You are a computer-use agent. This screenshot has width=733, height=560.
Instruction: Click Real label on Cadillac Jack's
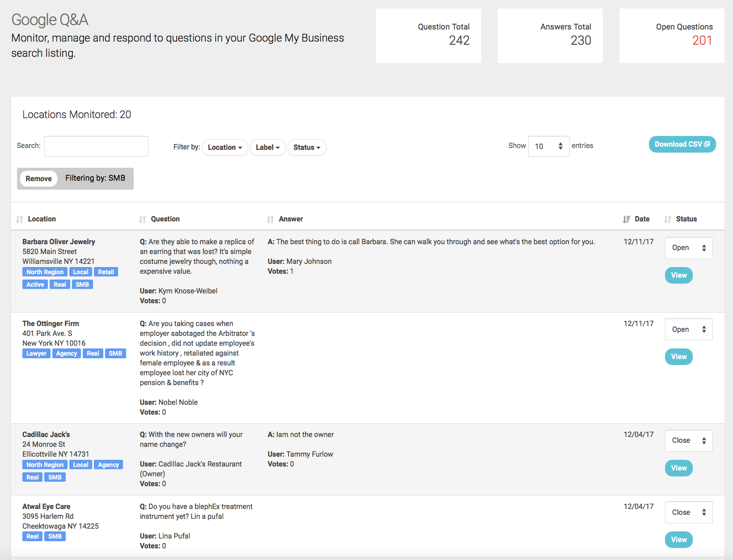tap(33, 477)
